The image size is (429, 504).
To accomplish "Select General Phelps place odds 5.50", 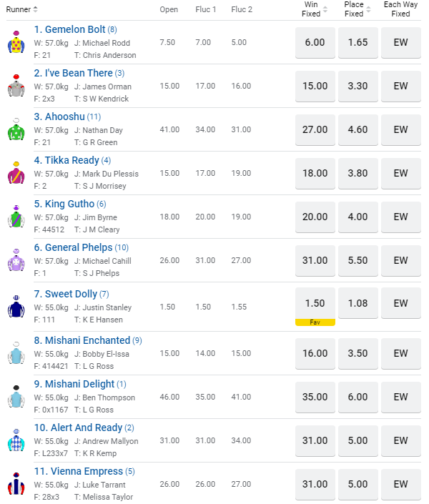I will pyautogui.click(x=357, y=261).
